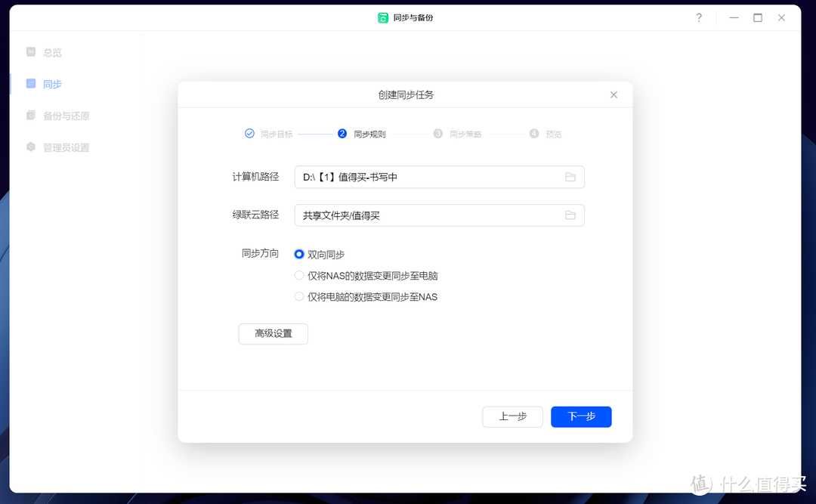This screenshot has height=504, width=816.
Task: Open folder browser for 绿联云路径
Action: (570, 215)
